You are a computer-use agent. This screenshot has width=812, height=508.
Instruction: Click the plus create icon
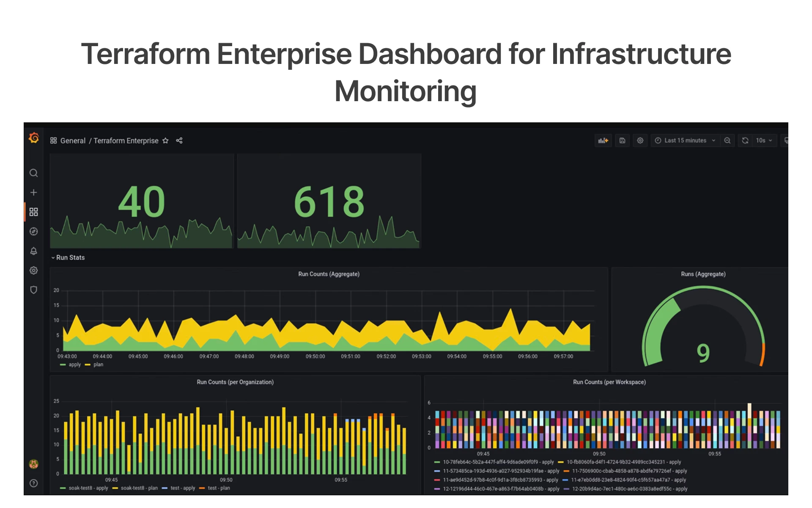coord(34,193)
